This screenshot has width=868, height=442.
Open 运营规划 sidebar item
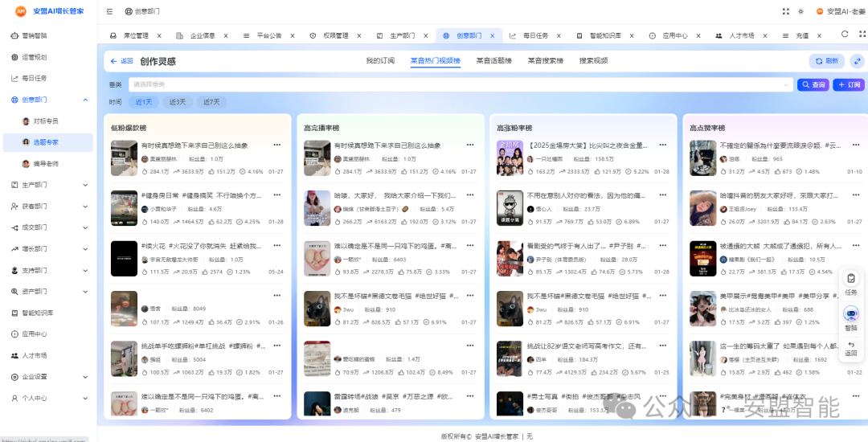pyautogui.click(x=36, y=57)
